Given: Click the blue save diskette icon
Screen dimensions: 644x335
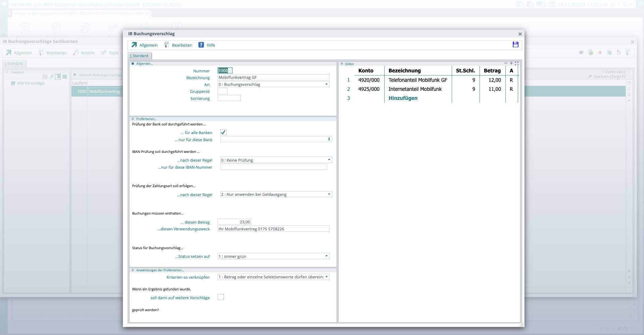Looking at the screenshot, I should 515,45.
